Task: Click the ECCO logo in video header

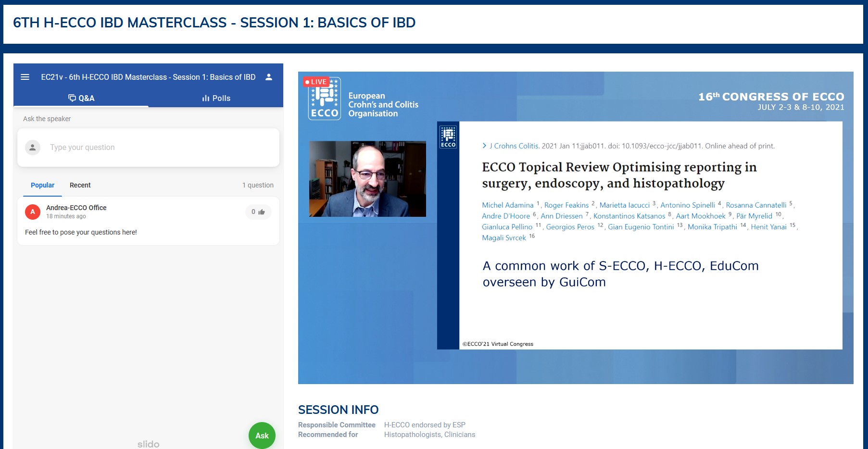Action: pyautogui.click(x=325, y=99)
